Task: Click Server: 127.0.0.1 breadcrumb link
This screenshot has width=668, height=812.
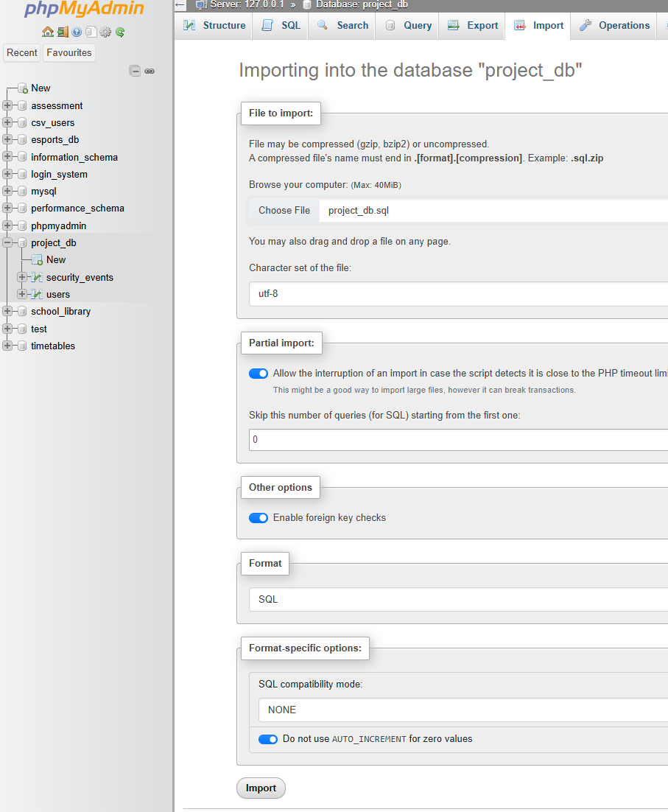Action: (247, 4)
